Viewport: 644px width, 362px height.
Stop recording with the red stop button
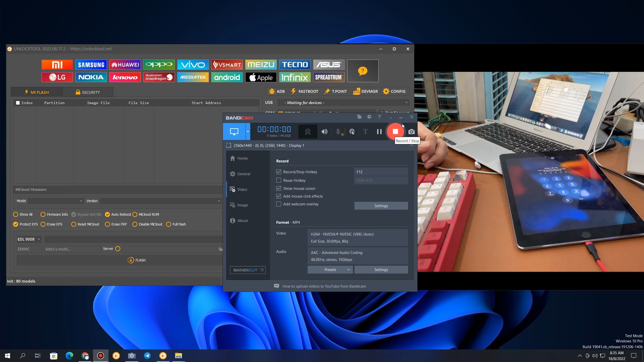click(395, 131)
